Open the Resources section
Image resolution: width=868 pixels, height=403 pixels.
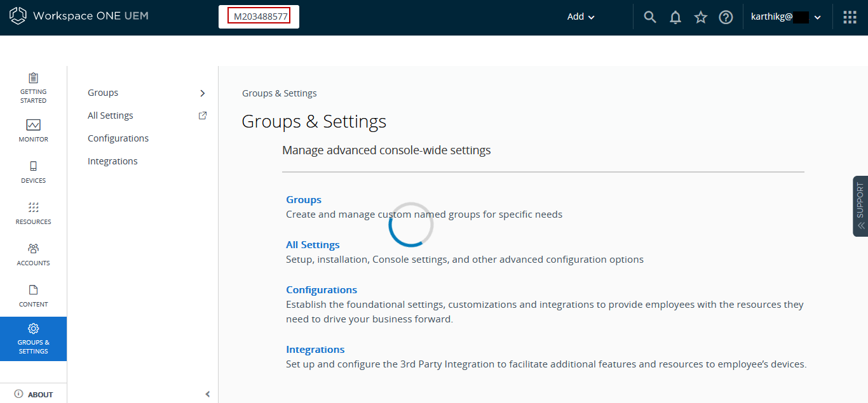click(x=33, y=212)
